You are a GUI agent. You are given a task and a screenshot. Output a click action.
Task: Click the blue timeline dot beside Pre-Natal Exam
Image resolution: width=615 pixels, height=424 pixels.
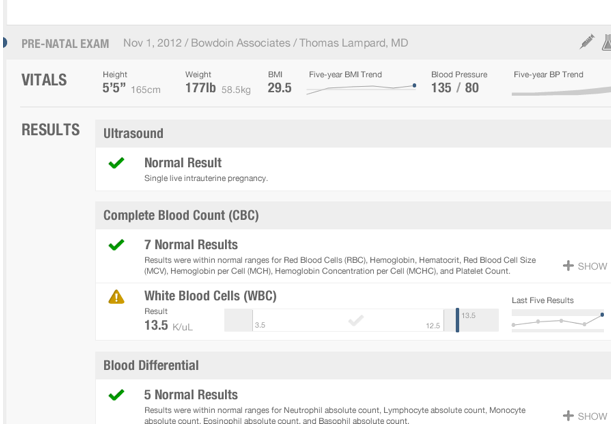pyautogui.click(x=3, y=43)
